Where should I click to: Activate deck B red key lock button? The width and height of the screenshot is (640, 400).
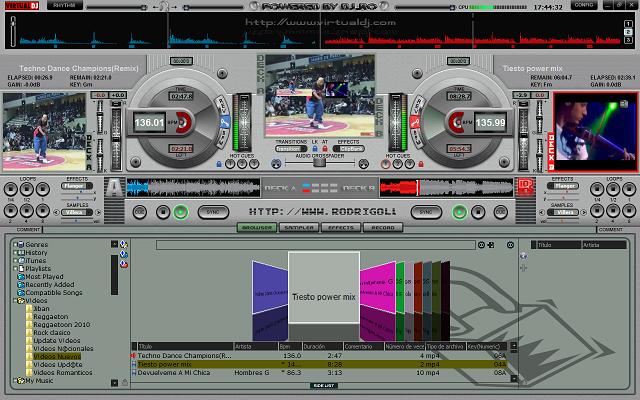[x=415, y=122]
